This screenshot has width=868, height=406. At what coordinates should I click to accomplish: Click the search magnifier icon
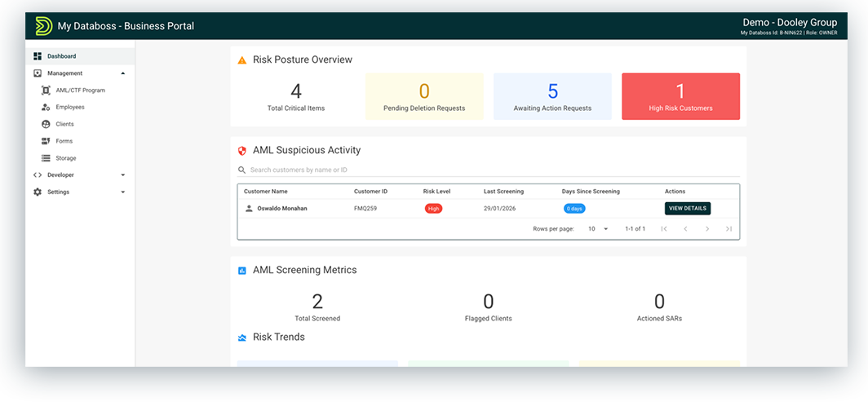pyautogui.click(x=241, y=170)
